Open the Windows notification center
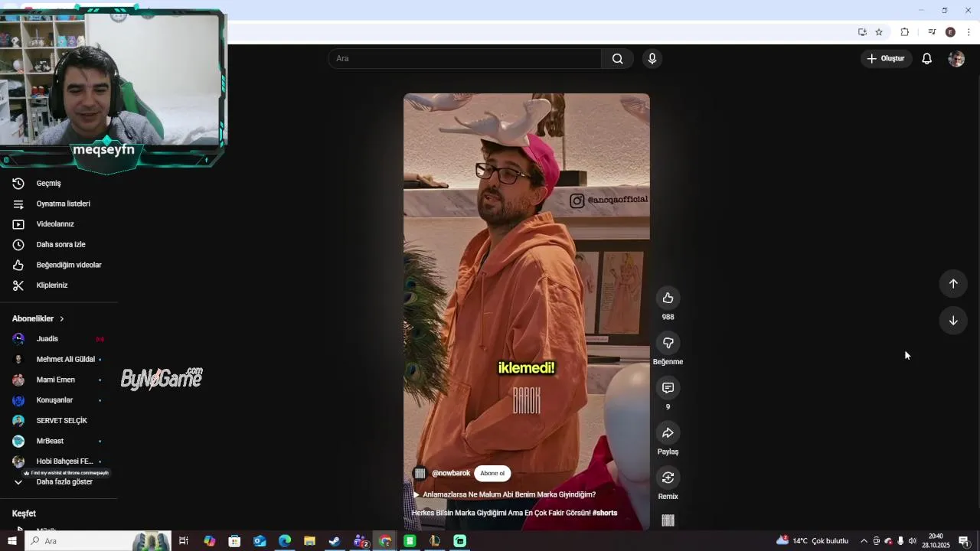The width and height of the screenshot is (980, 551). coord(964,541)
